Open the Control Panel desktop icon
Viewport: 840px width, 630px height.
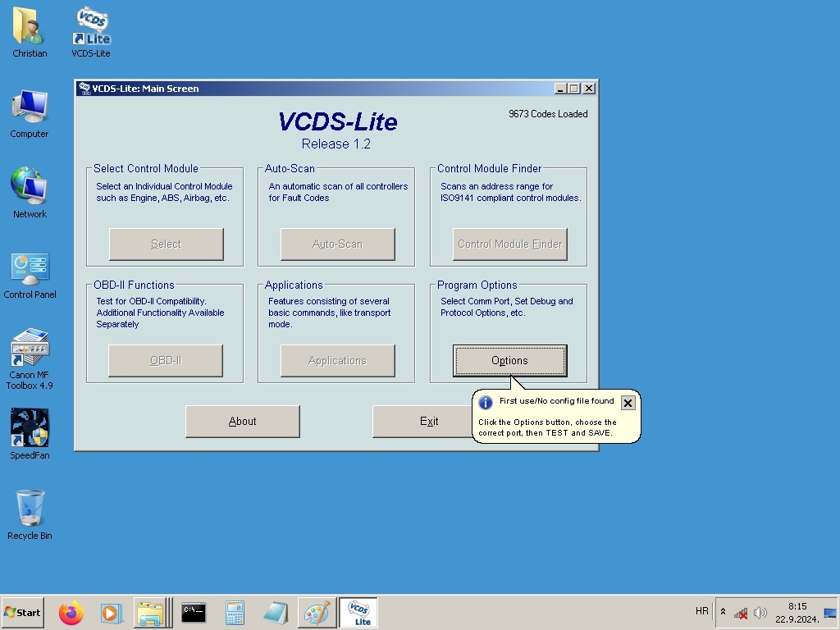[30, 274]
